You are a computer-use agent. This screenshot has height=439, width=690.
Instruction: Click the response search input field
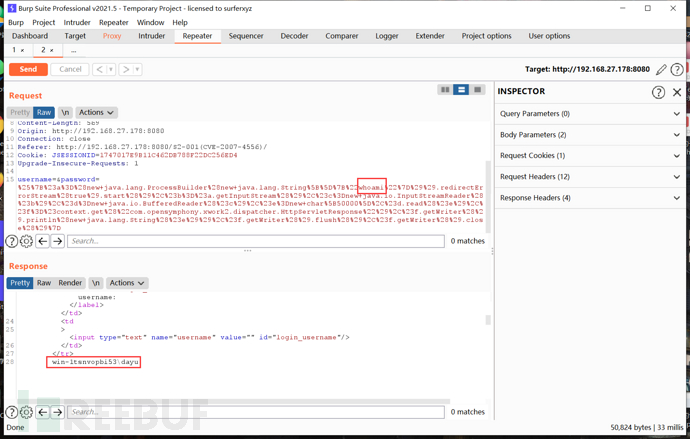coord(255,412)
